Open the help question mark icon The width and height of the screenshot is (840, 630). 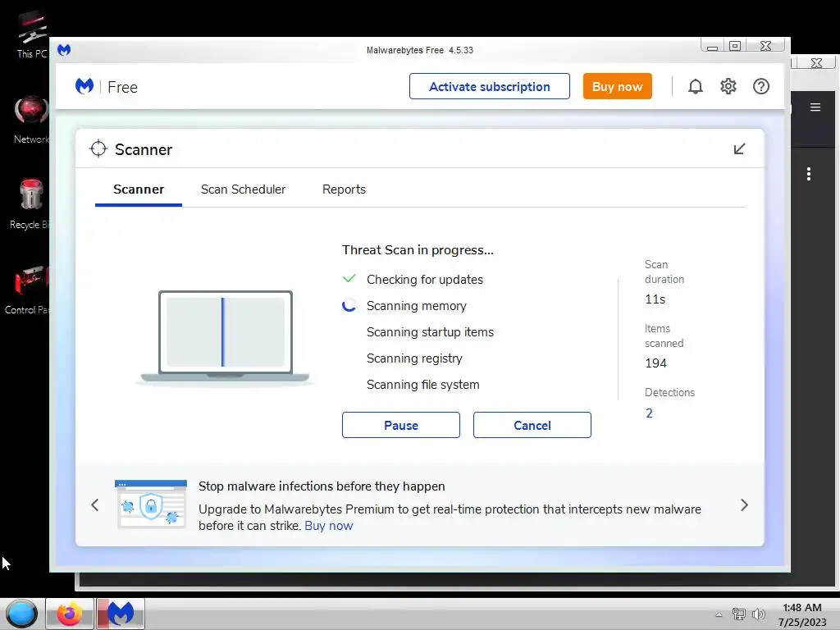760,86
